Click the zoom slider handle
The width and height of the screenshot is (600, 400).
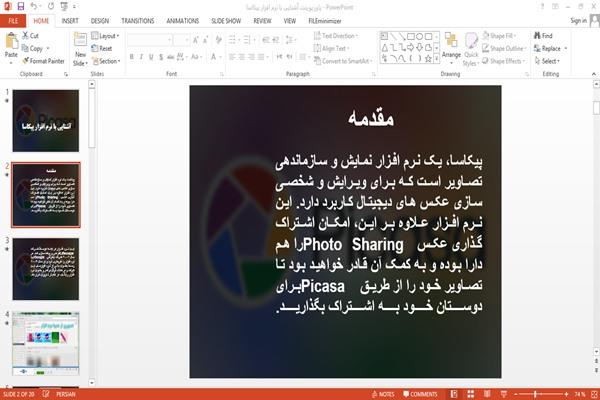tap(535, 394)
